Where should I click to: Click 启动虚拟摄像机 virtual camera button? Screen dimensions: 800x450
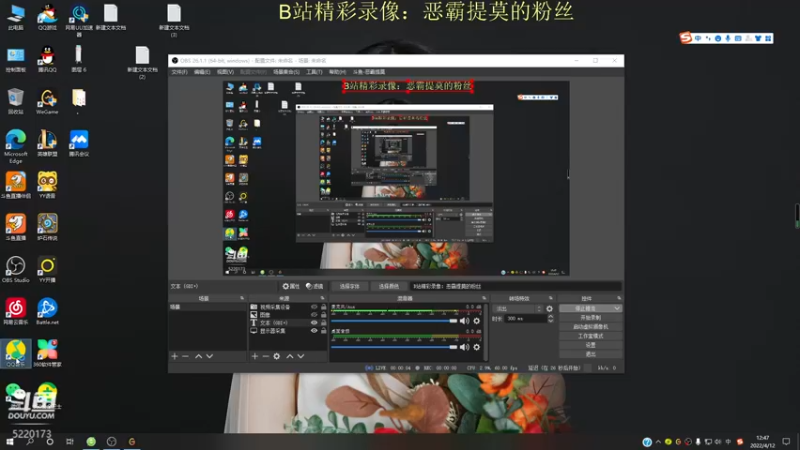[x=590, y=327]
